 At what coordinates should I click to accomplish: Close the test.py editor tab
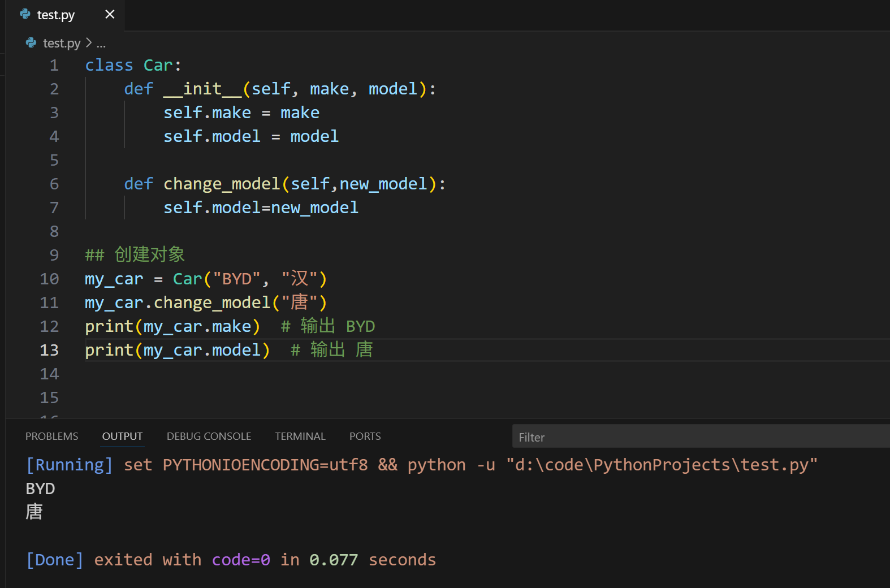point(110,14)
